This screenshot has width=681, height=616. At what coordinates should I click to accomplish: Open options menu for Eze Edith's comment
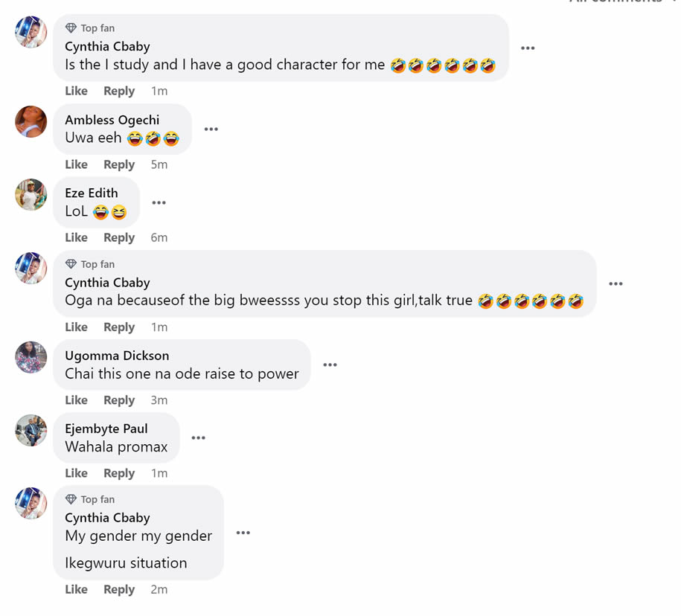click(x=159, y=202)
